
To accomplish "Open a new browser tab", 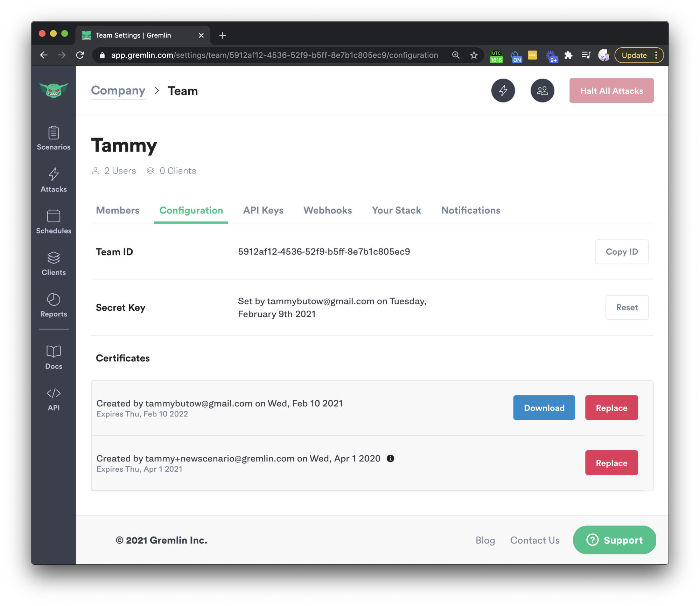I will tap(223, 35).
